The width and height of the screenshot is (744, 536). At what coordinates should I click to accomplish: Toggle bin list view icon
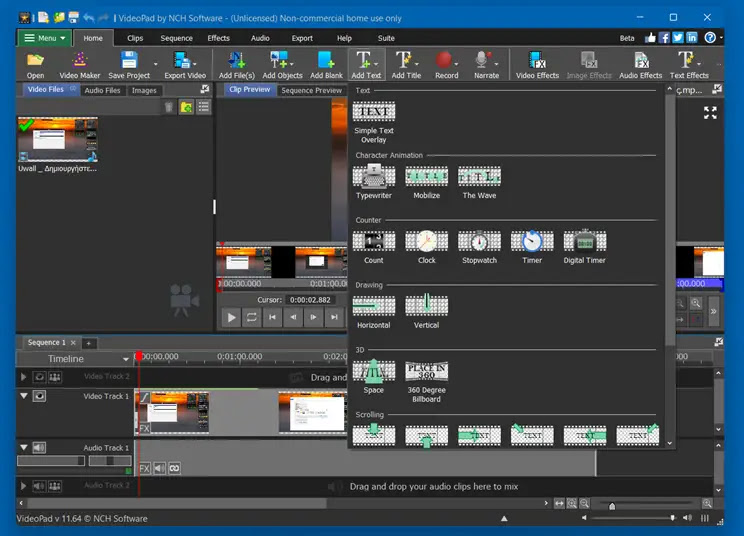(x=204, y=107)
